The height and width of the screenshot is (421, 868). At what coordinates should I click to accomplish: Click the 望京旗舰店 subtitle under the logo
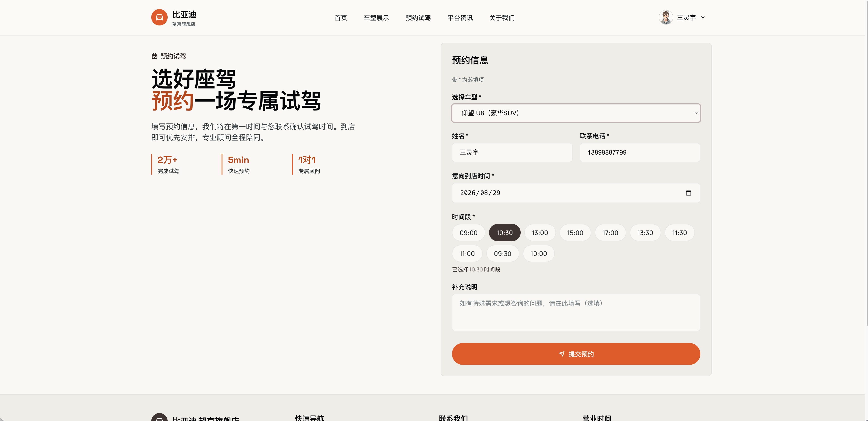coord(184,24)
